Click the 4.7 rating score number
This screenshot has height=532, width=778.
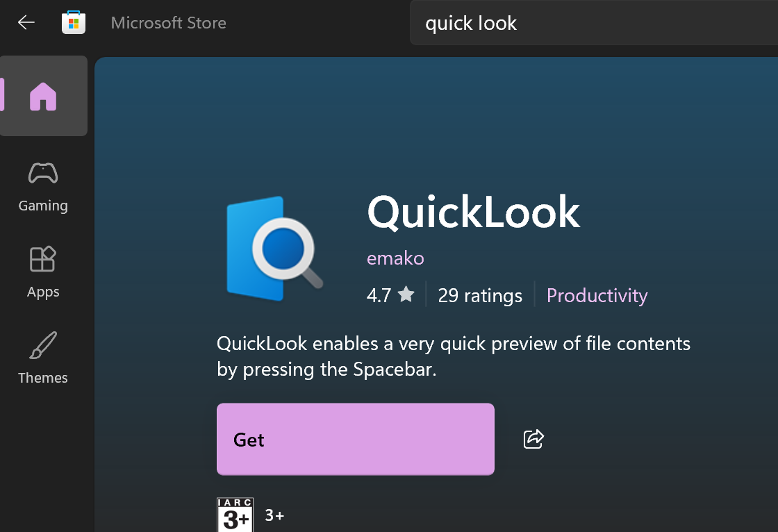click(379, 295)
